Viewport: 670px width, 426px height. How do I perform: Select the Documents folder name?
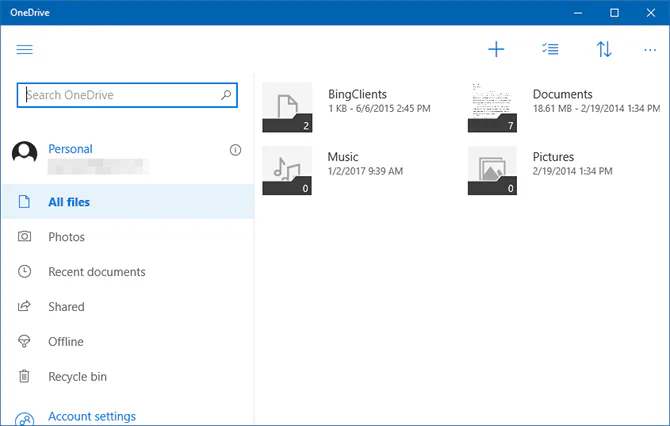pos(562,94)
